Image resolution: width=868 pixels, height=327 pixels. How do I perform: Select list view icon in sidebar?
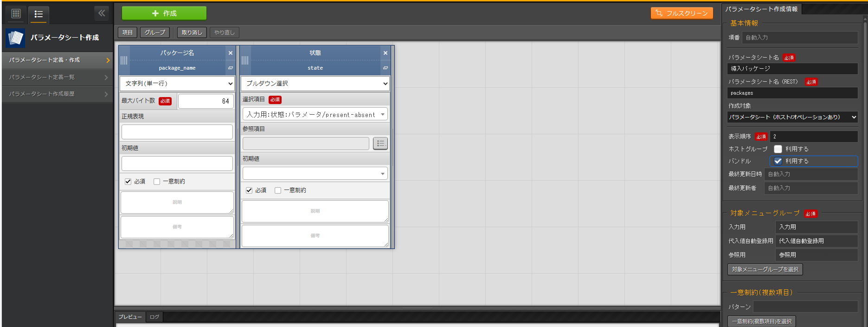[39, 14]
